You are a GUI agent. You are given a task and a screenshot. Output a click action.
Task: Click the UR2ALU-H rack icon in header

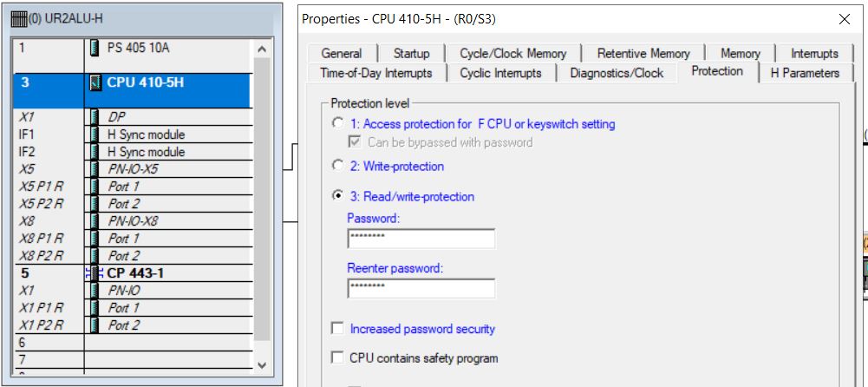click(x=19, y=18)
